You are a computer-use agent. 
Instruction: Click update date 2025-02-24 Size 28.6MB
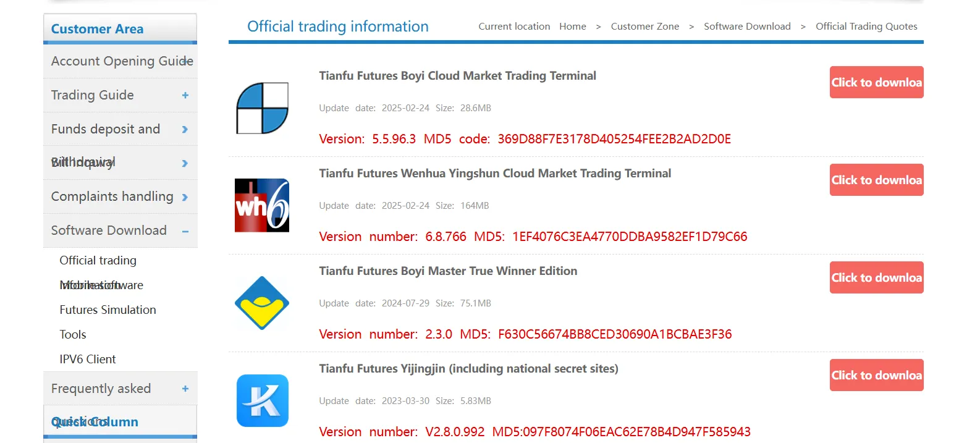click(x=405, y=108)
